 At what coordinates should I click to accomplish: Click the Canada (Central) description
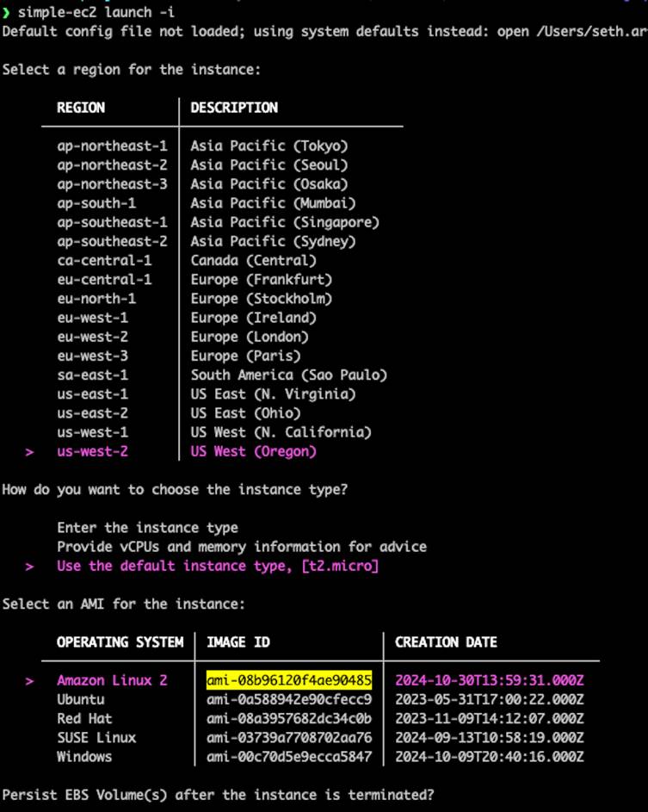coord(254,261)
